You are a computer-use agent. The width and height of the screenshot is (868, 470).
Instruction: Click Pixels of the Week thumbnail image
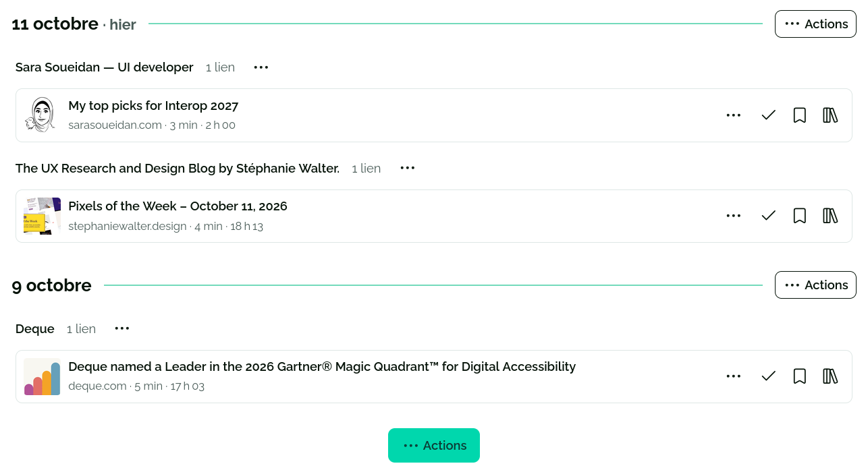(x=42, y=216)
